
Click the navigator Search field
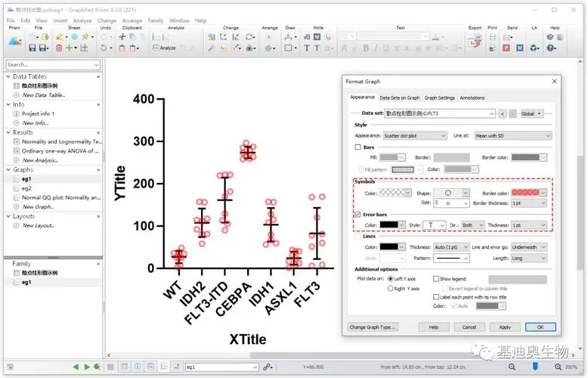tap(53, 64)
